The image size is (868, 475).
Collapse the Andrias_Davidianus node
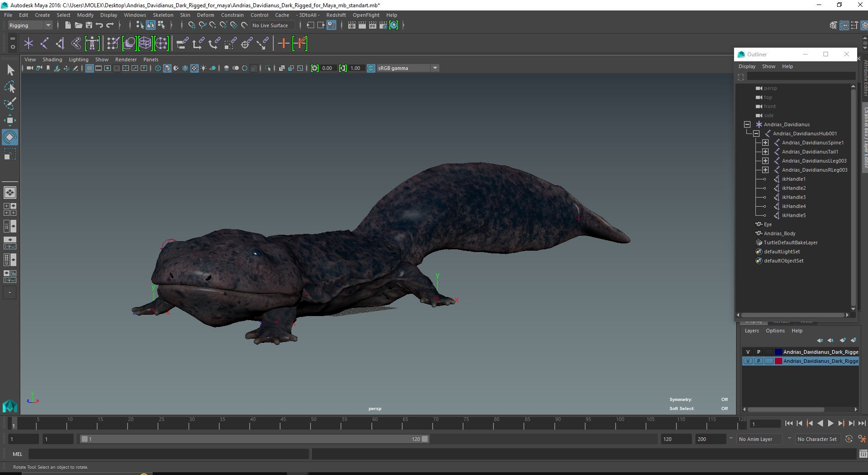pos(747,124)
